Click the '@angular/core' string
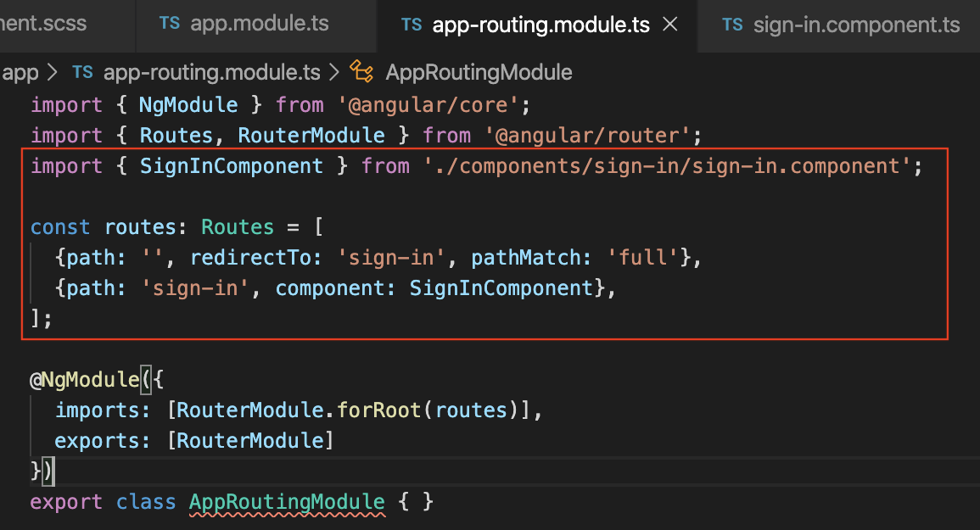This screenshot has height=530, width=980. coord(428,105)
